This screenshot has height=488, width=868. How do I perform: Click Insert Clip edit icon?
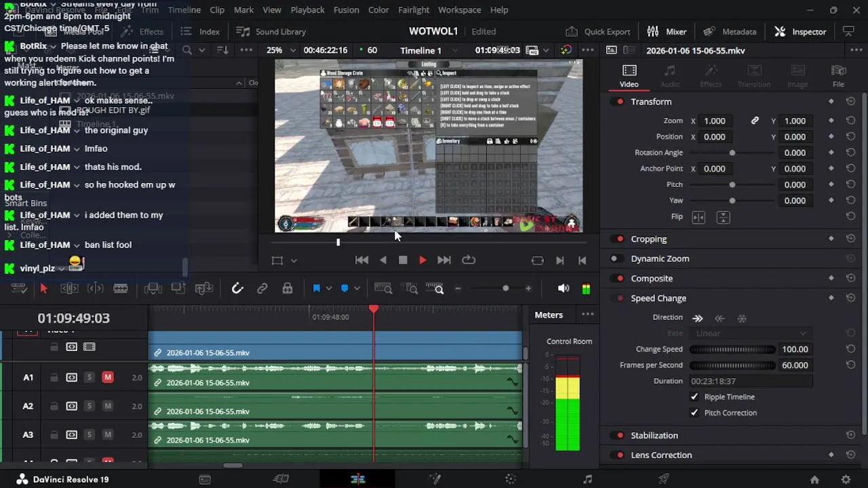pos(153,289)
